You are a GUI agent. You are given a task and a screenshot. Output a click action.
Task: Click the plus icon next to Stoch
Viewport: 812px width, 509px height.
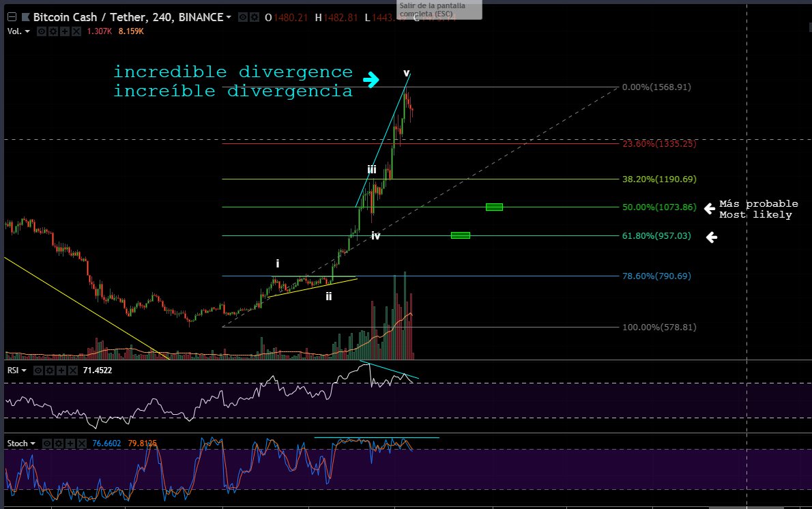[x=70, y=443]
